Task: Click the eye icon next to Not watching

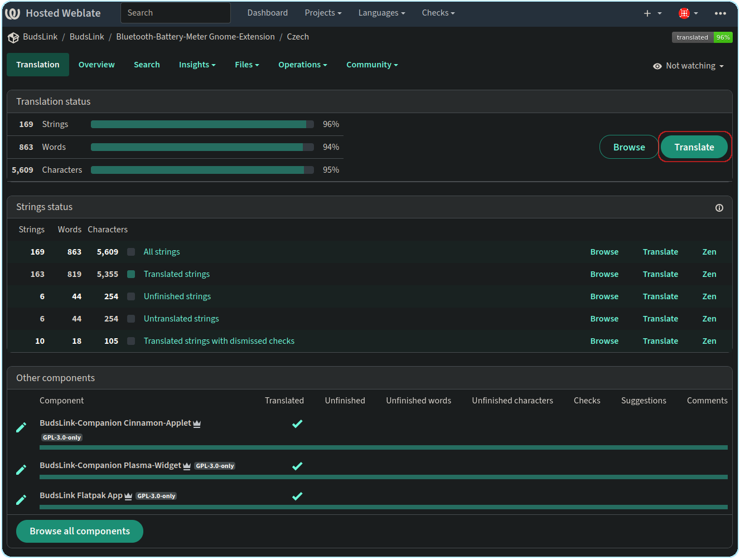Action: (x=657, y=66)
